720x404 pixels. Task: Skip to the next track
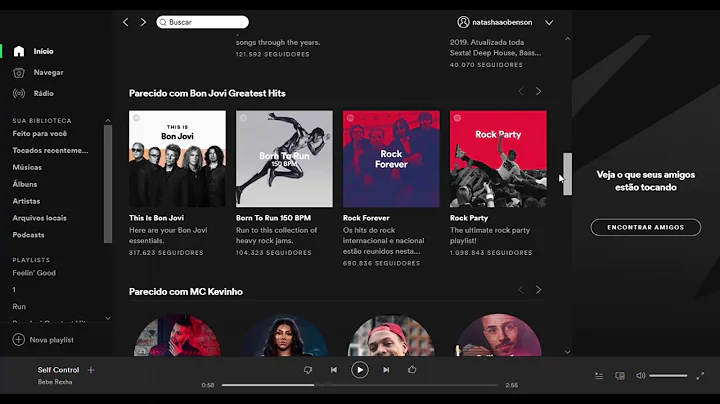tap(386, 370)
